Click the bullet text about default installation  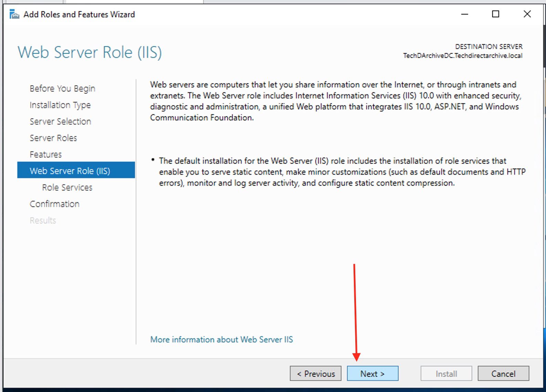(x=342, y=172)
